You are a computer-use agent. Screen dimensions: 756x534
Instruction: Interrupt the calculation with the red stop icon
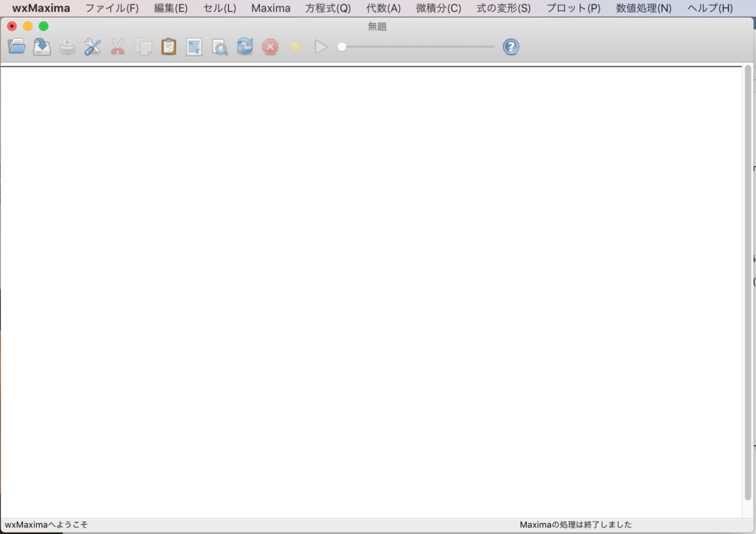tap(270, 47)
